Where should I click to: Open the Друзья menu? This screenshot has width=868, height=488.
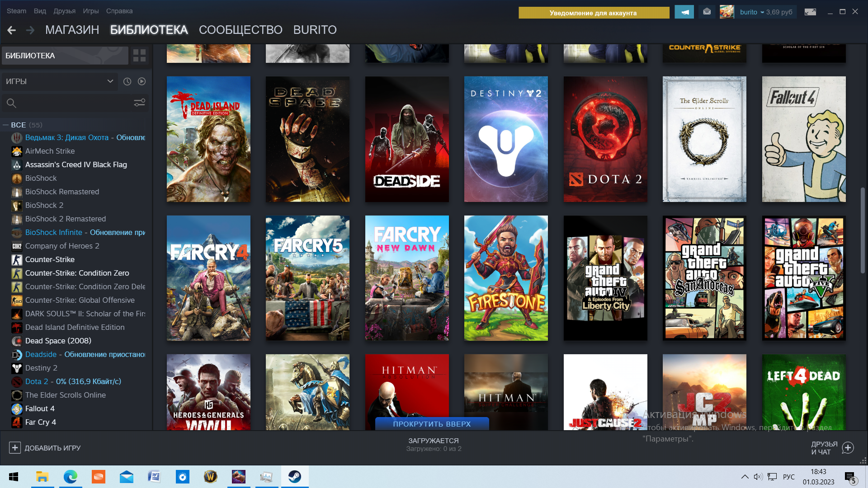click(x=64, y=11)
